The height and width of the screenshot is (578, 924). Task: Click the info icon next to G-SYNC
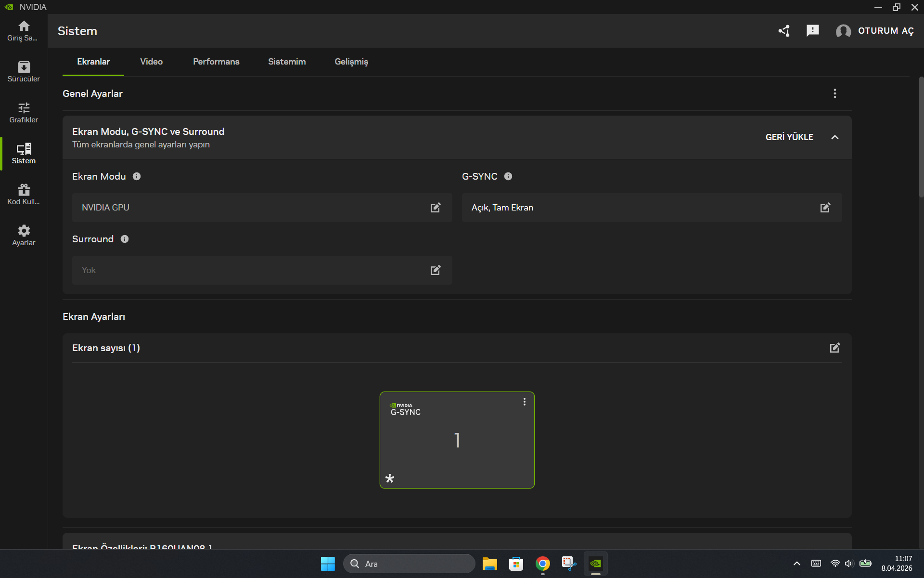(508, 176)
